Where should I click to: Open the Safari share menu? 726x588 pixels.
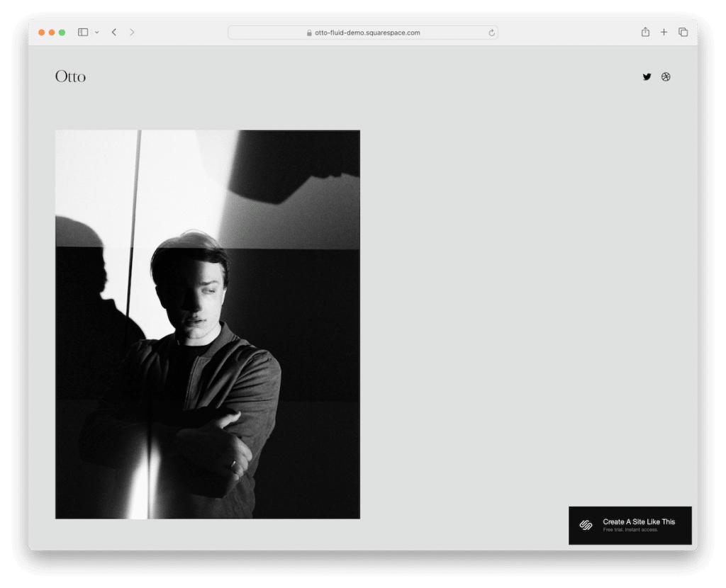[645, 32]
